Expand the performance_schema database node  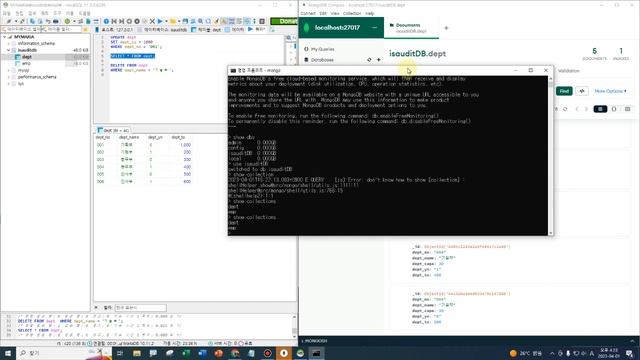[9, 77]
